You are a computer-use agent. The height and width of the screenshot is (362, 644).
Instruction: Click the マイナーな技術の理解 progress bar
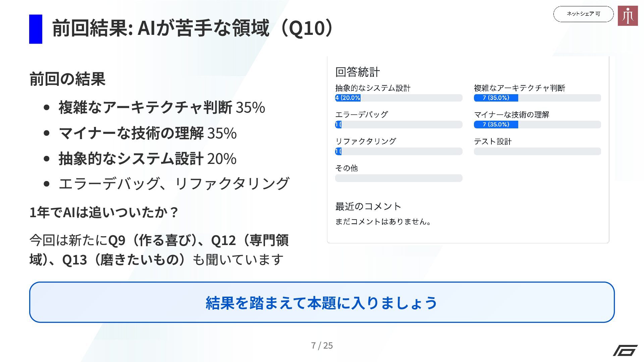537,125
